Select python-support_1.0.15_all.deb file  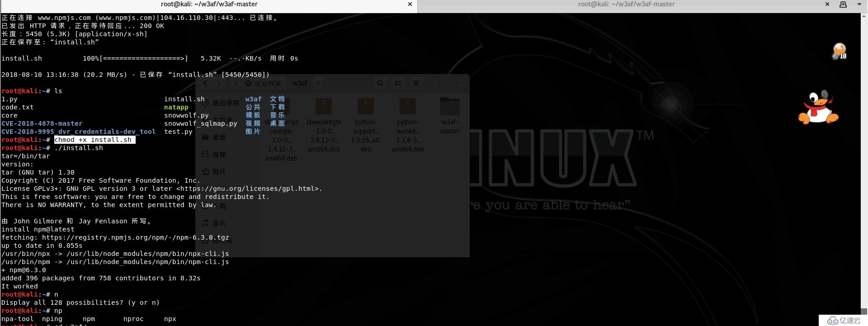[366, 125]
